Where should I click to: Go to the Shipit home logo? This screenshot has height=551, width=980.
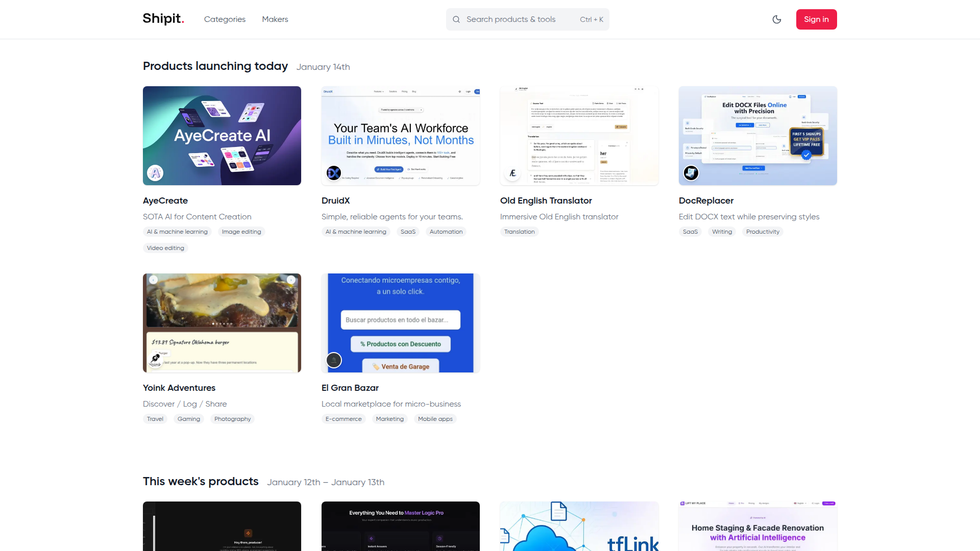[x=163, y=19]
